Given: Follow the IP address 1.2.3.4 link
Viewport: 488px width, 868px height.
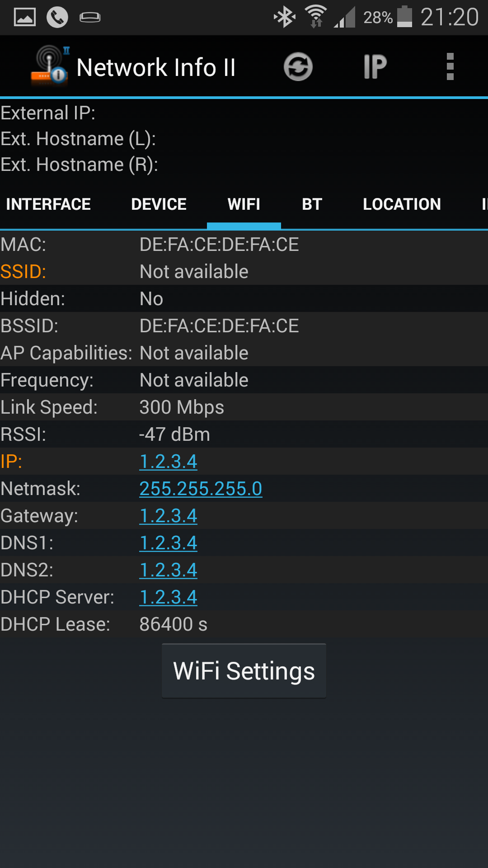Looking at the screenshot, I should [x=169, y=462].
